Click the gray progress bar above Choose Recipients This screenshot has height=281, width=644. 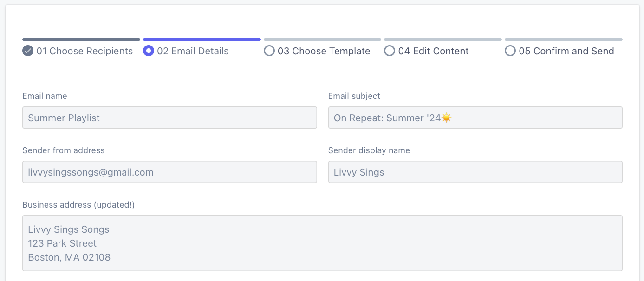(81, 39)
